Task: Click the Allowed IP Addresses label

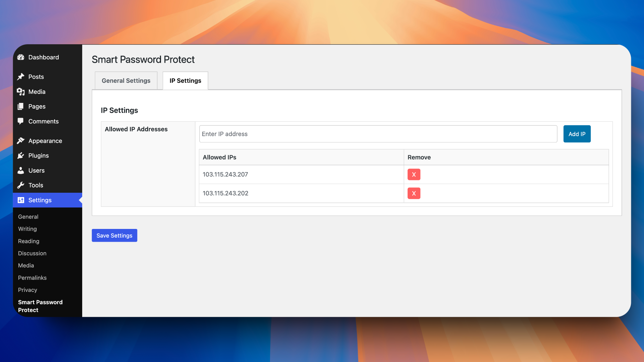Action: [136, 129]
